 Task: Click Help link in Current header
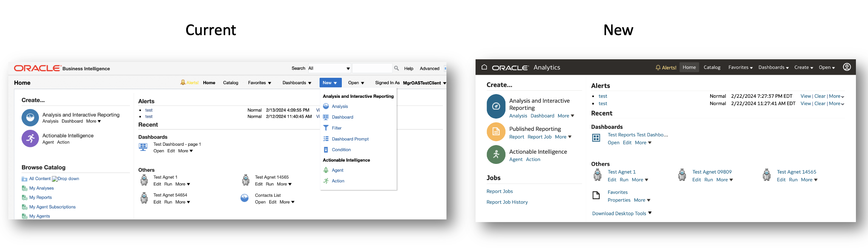(x=408, y=68)
